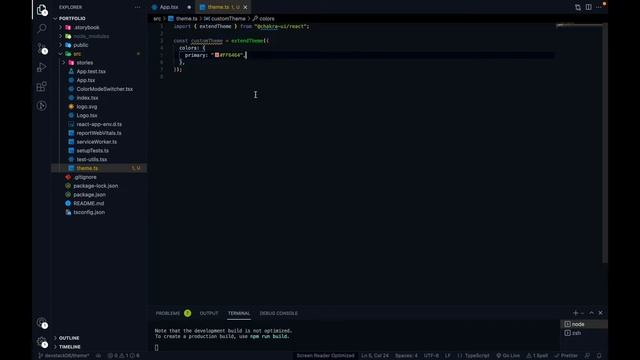
Task: Select the Terminal panel tab
Action: pos(239,313)
